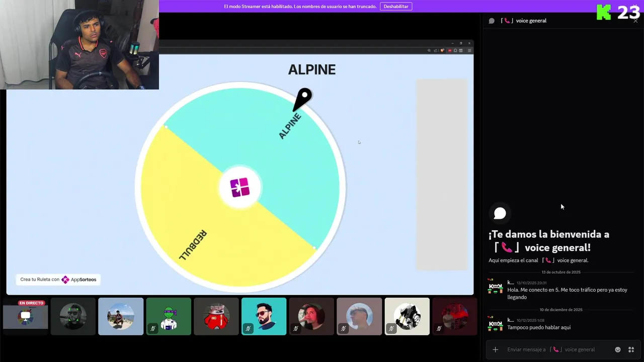The height and width of the screenshot is (362, 644).
Task: Click muted mic icon on dark-haired woman tile
Action: [x=296, y=328]
